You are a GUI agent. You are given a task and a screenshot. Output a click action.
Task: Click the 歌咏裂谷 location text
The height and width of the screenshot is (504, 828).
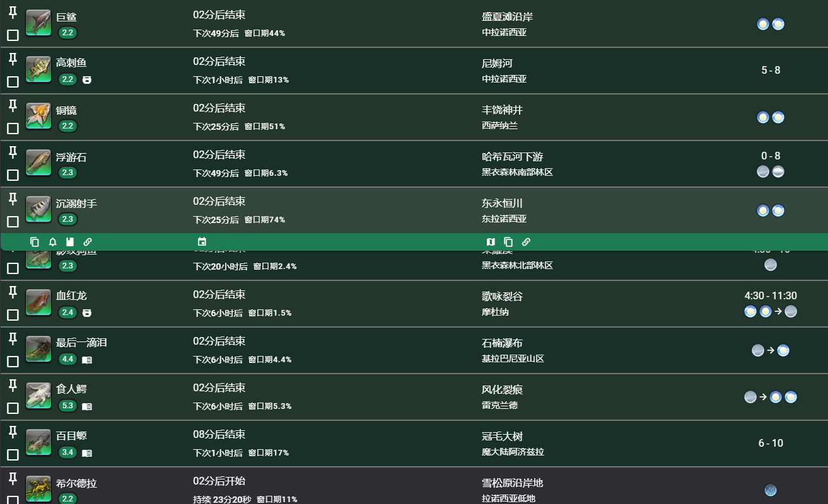click(502, 296)
